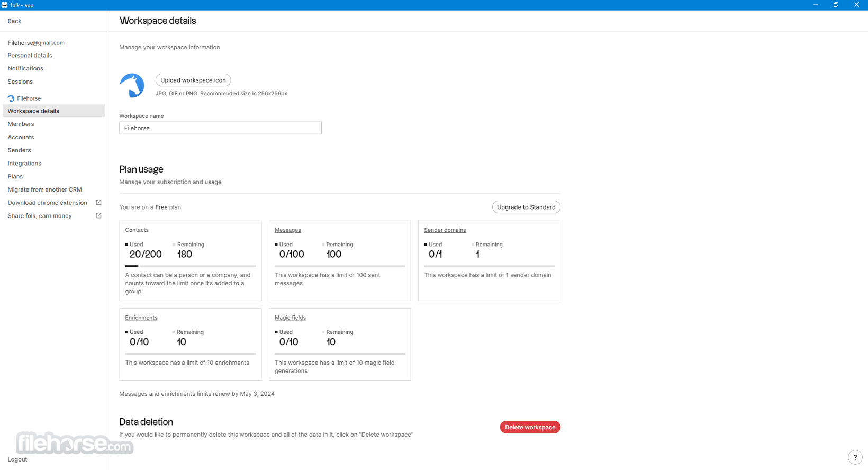Click the '20/200' contacts used value

click(146, 255)
